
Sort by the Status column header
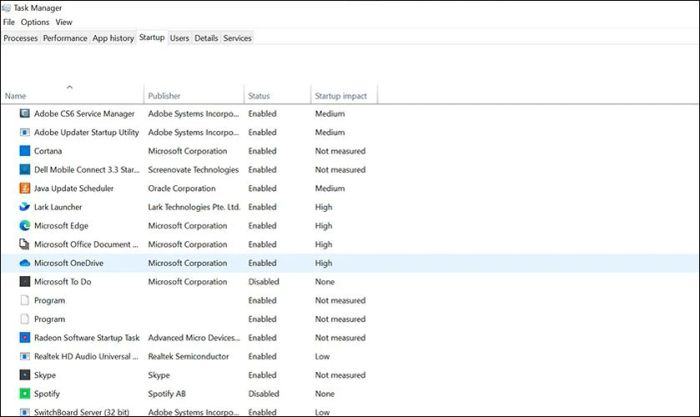click(x=259, y=96)
